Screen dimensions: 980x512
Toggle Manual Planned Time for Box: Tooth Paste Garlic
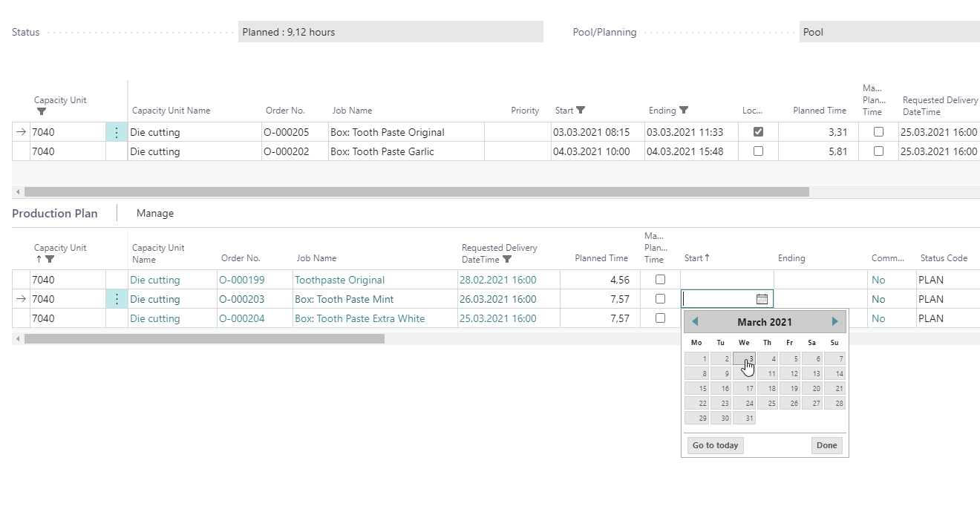click(x=878, y=151)
